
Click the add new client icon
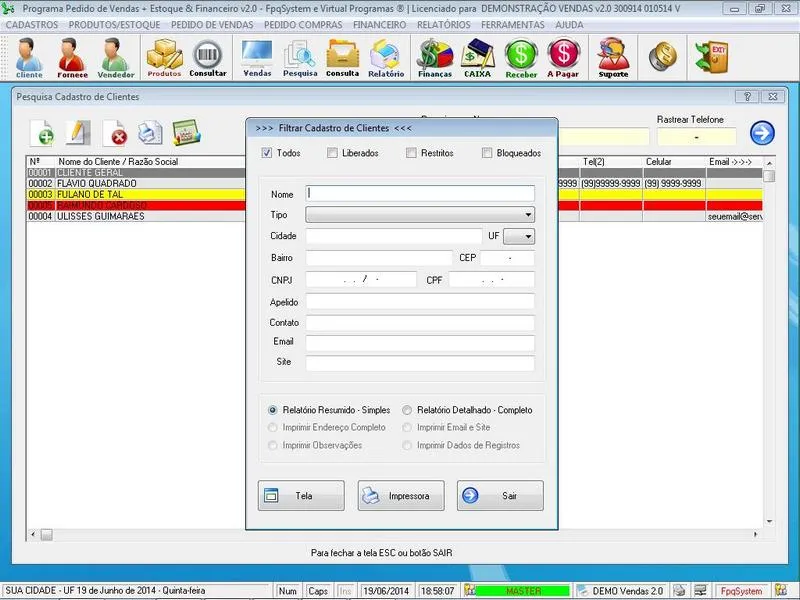[x=43, y=133]
